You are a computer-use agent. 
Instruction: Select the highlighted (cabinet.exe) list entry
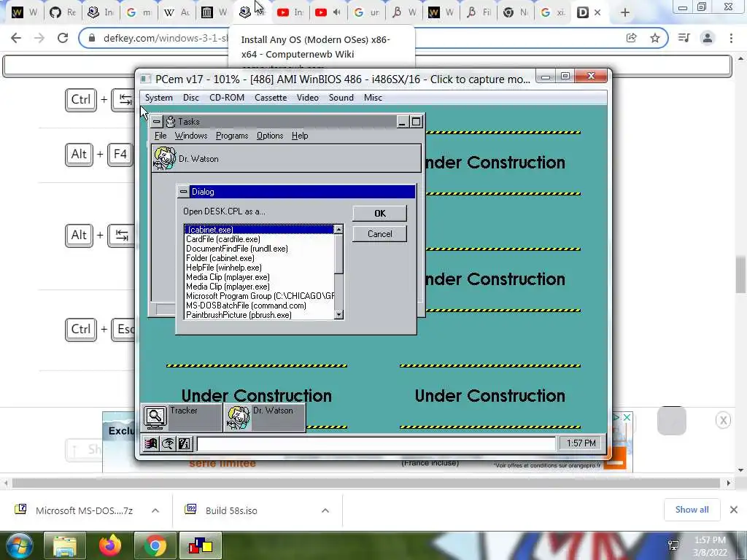[x=259, y=230]
